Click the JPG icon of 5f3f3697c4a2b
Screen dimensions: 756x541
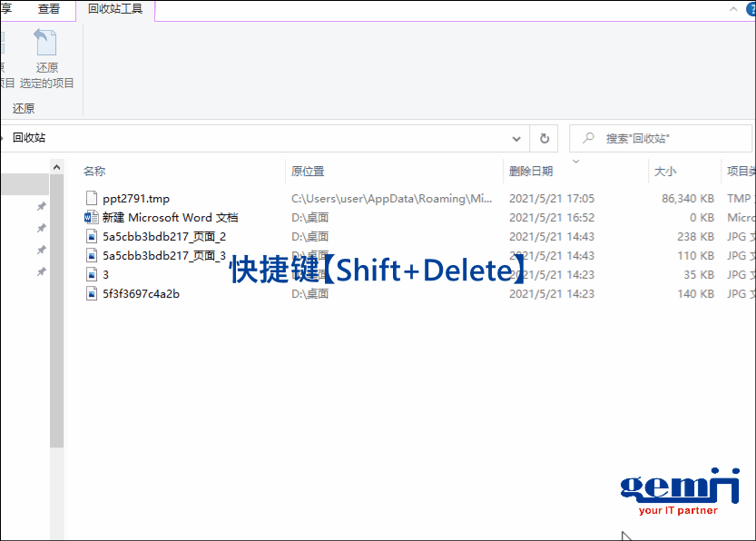click(x=91, y=293)
